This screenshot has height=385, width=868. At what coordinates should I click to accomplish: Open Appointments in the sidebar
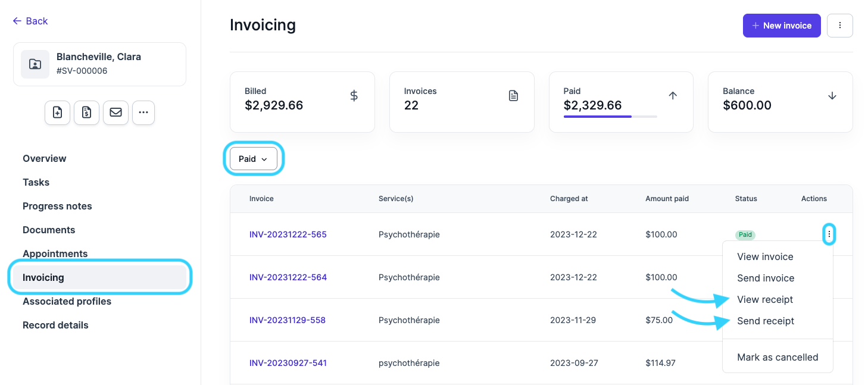[x=55, y=253]
